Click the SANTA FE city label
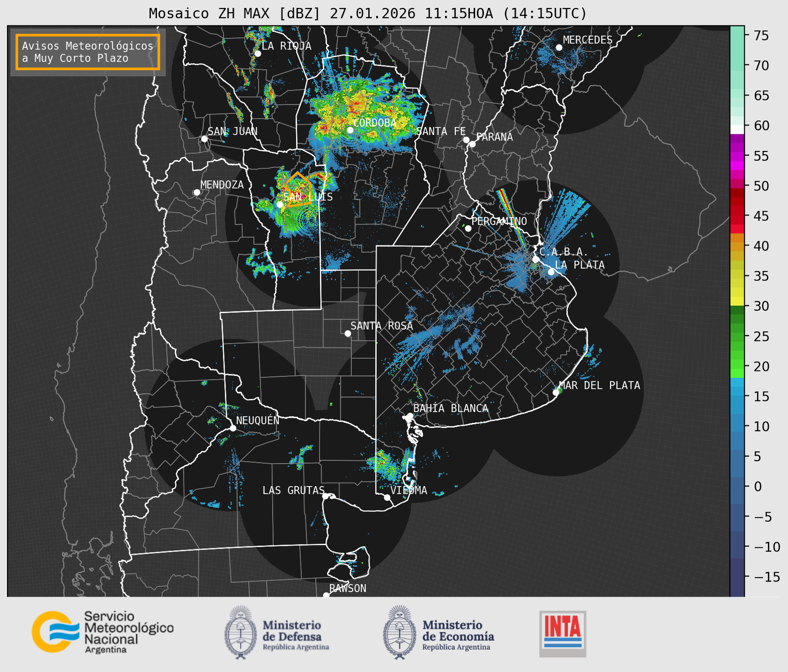788x672 pixels. [x=441, y=131]
